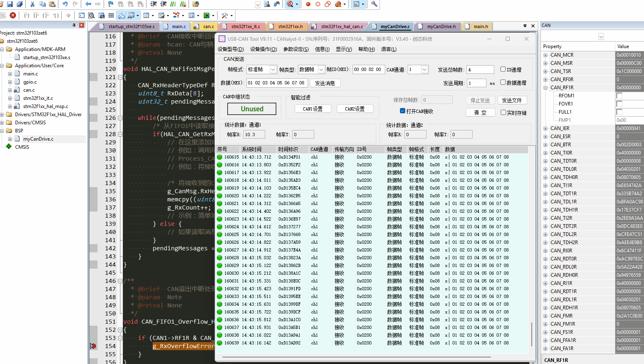
Task: Click the message list vertical scrollbar thumb
Action: [x=531, y=334]
